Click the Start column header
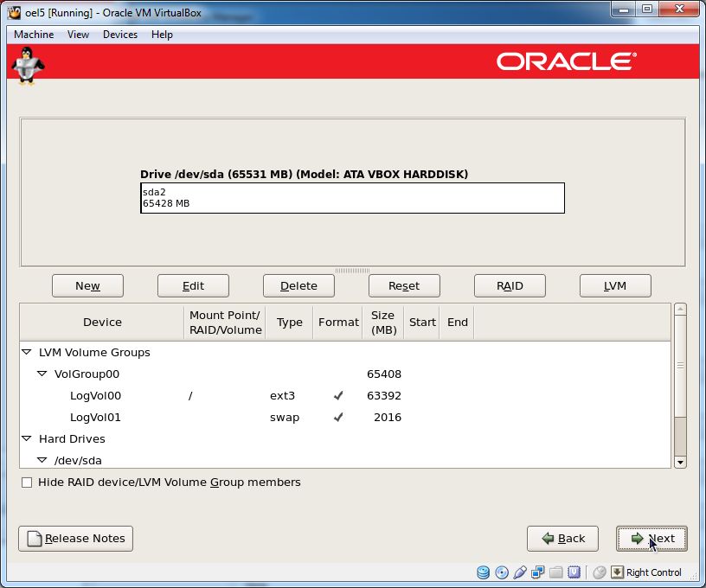Screen dimensions: 706x588 tap(422, 323)
